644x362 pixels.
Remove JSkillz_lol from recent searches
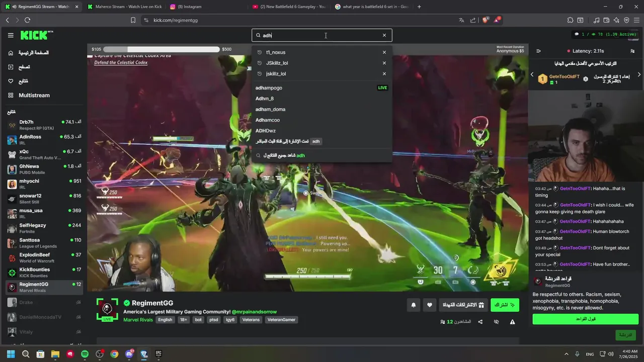coord(384,63)
